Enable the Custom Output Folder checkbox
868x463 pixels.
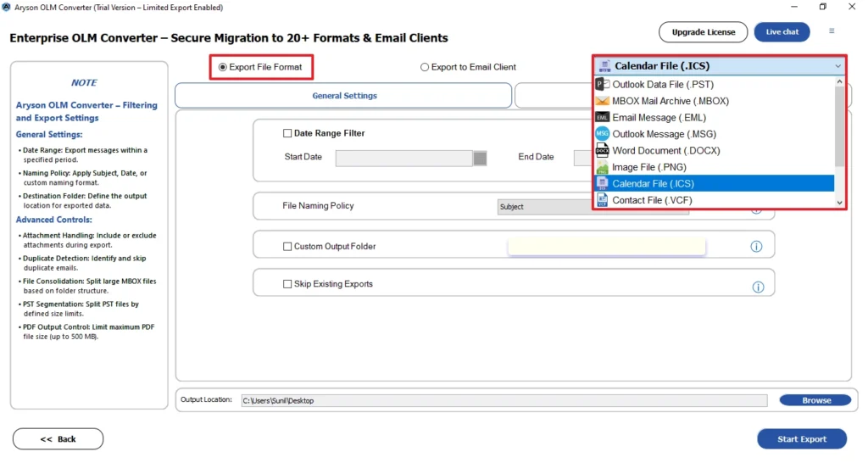pos(287,247)
